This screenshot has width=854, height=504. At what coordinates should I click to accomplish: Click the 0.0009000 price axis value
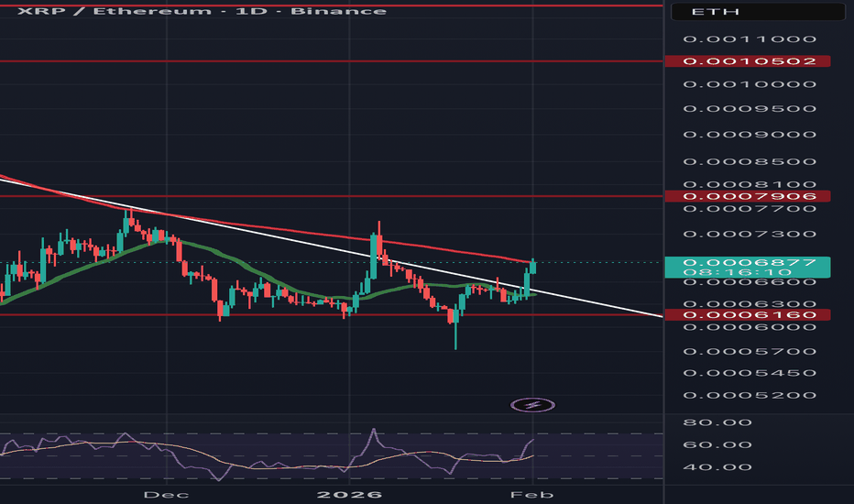[x=750, y=135]
